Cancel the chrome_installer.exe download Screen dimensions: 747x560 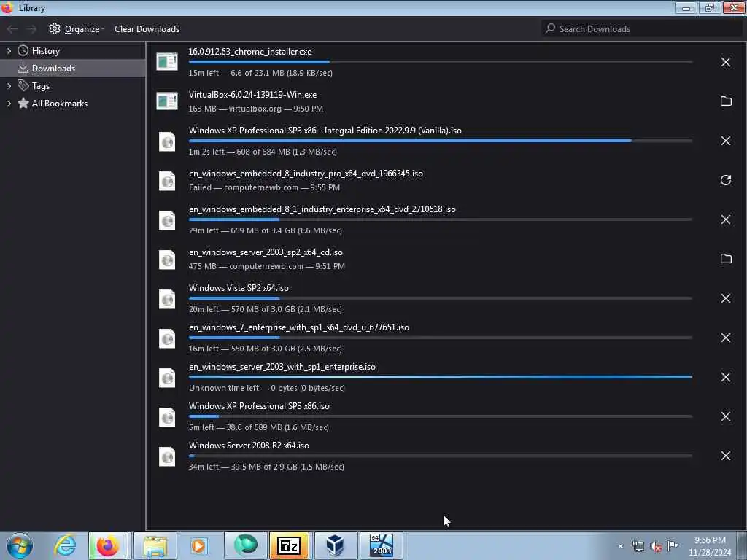click(x=725, y=63)
